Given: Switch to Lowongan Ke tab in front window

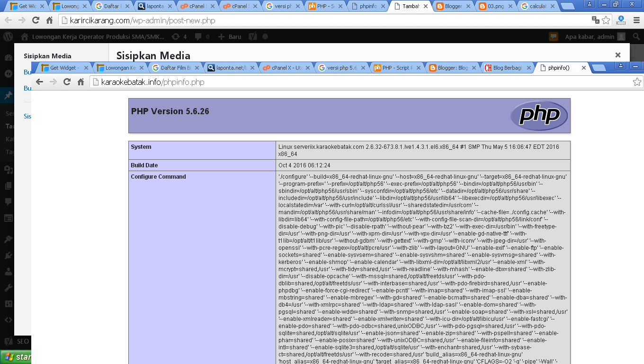Looking at the screenshot, I should (120, 68).
